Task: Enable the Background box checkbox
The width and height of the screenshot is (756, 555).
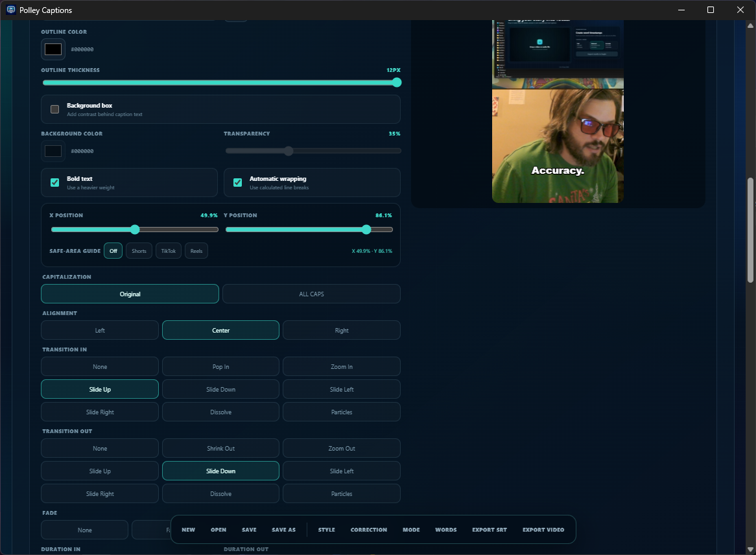Action: pos(55,110)
